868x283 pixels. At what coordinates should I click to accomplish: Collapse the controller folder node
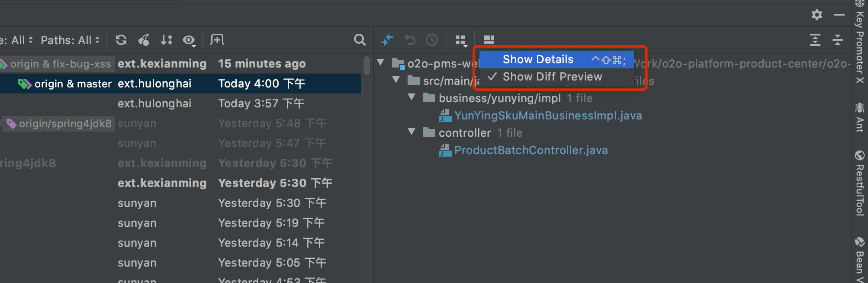(x=411, y=132)
